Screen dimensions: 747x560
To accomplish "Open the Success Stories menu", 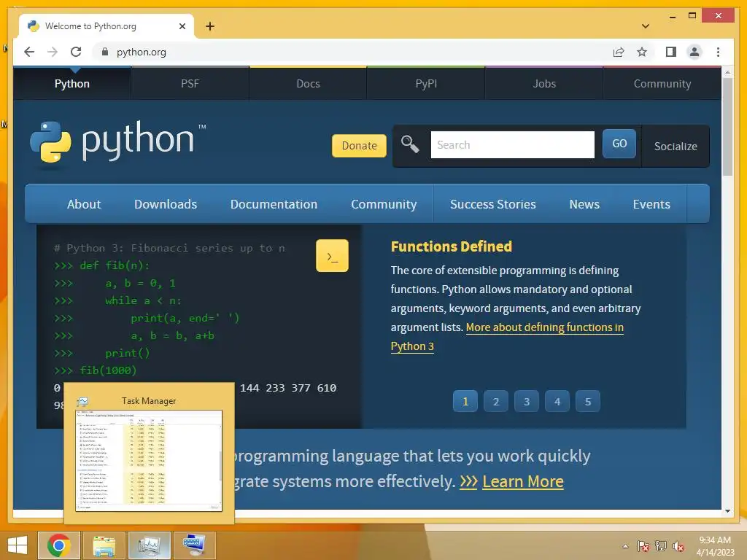I will pyautogui.click(x=493, y=204).
